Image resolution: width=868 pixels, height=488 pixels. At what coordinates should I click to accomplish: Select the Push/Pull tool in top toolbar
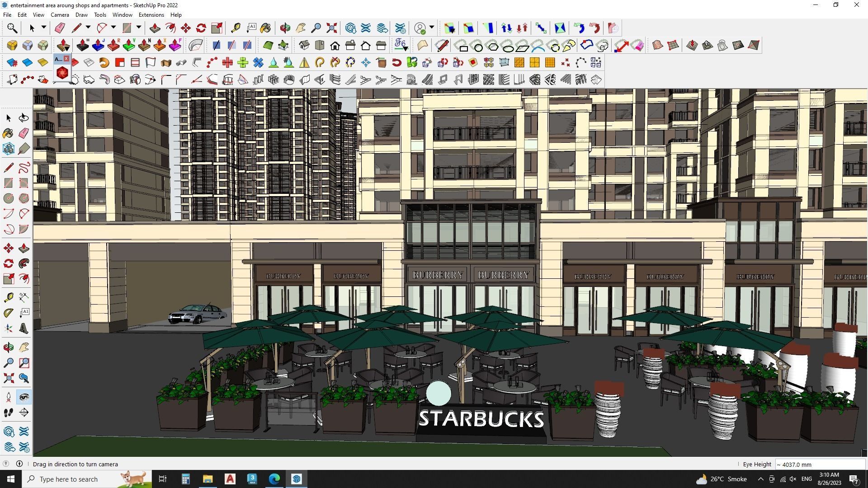coord(155,28)
